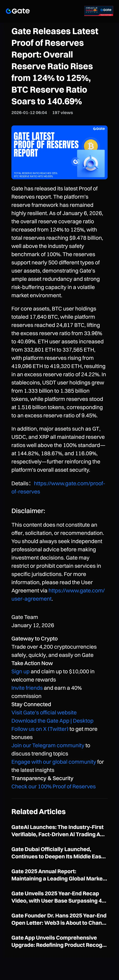Image resolution: width=119 pixels, height=980 pixels.
Task: Visit Gate's official website link
Action: [44, 712]
